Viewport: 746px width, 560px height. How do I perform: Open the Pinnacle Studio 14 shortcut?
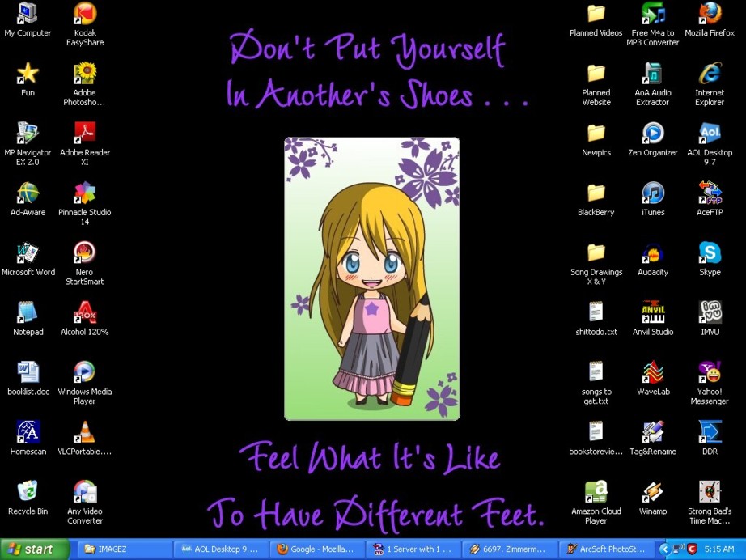84,193
